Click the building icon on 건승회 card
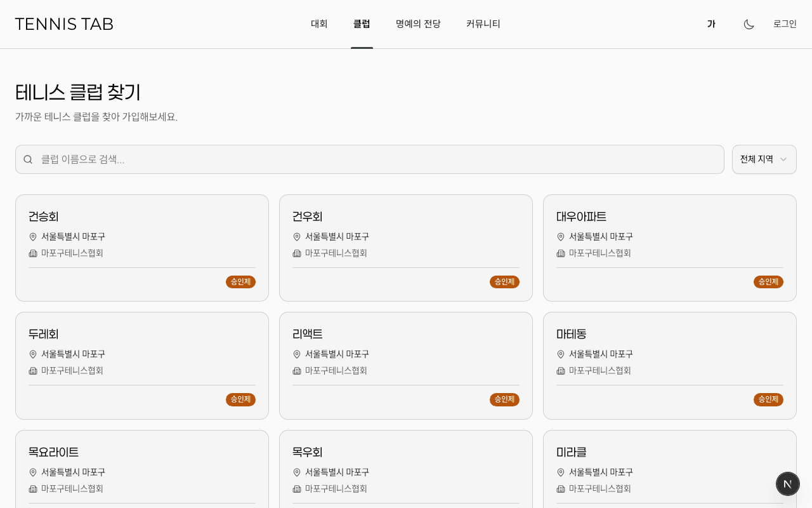The width and height of the screenshot is (812, 508). (x=32, y=253)
